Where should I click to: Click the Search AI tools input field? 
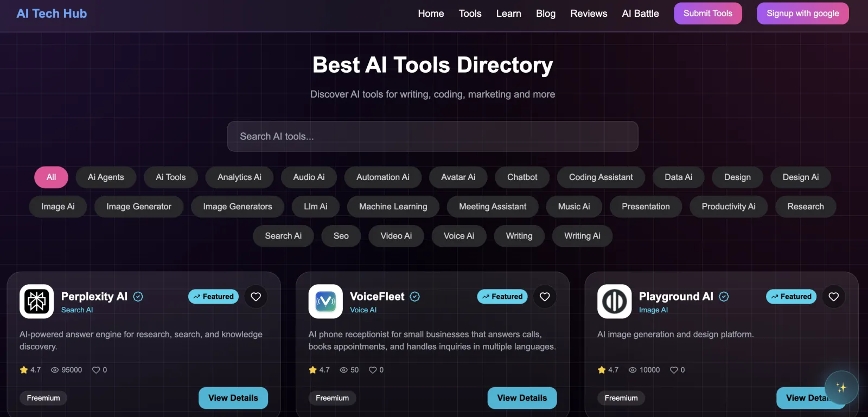(432, 136)
